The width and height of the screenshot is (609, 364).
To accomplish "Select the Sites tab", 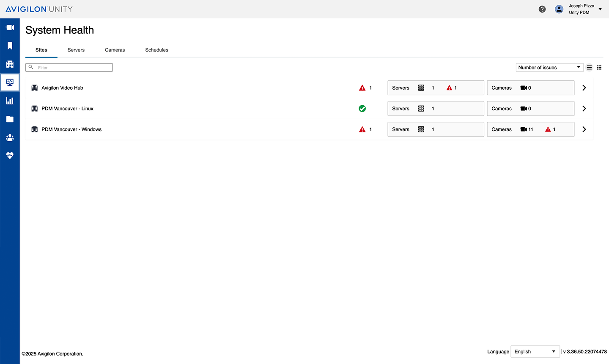I will click(41, 50).
